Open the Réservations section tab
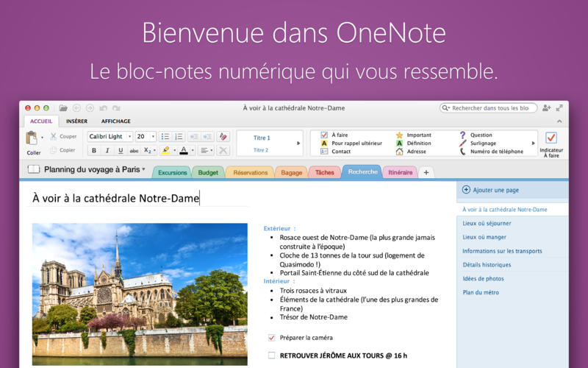The image size is (588, 368). pyautogui.click(x=251, y=172)
